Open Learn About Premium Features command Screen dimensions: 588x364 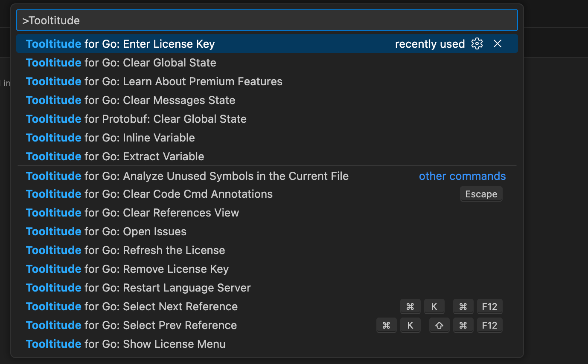154,81
